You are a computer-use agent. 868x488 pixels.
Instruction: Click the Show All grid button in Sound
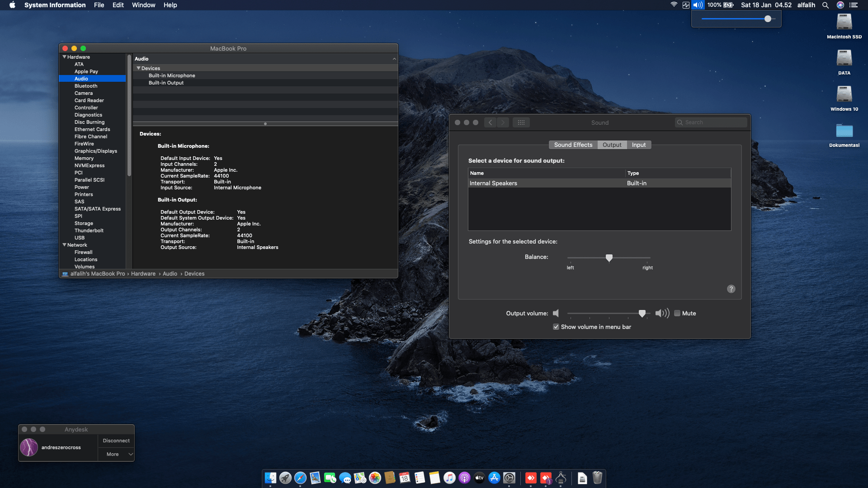tap(521, 122)
